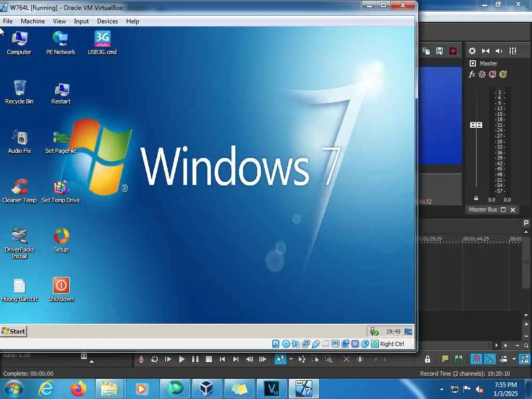Select the Setup desktop icon
This screenshot has width=532, height=399.
(61, 240)
